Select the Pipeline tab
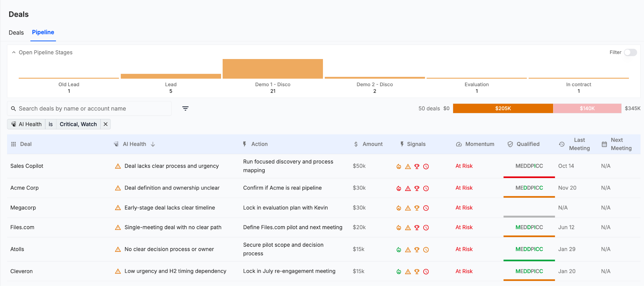644x286 pixels. click(43, 32)
